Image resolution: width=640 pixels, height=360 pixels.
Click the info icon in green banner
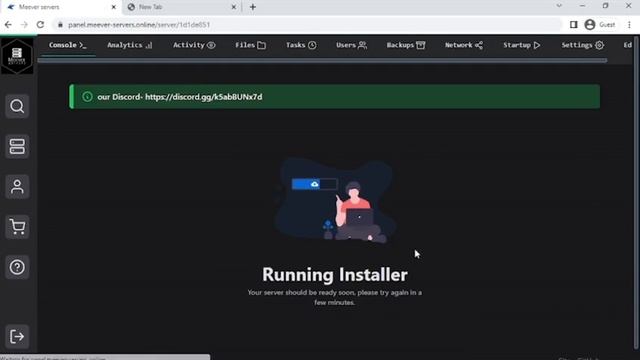click(x=87, y=97)
